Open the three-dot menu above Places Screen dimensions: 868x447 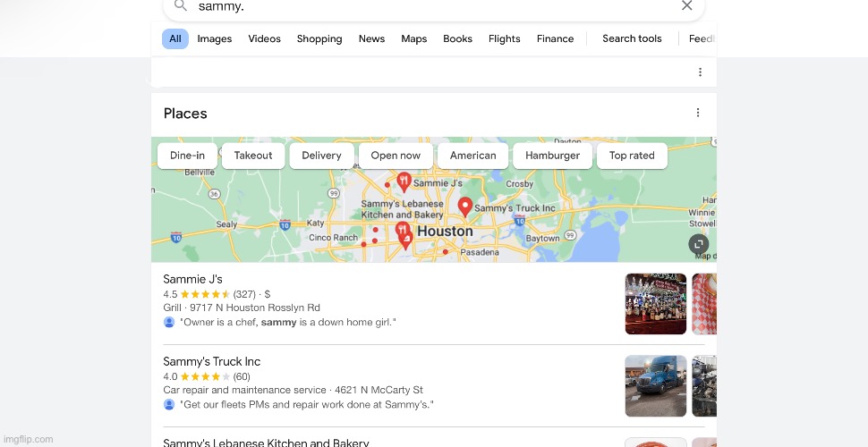click(x=700, y=72)
